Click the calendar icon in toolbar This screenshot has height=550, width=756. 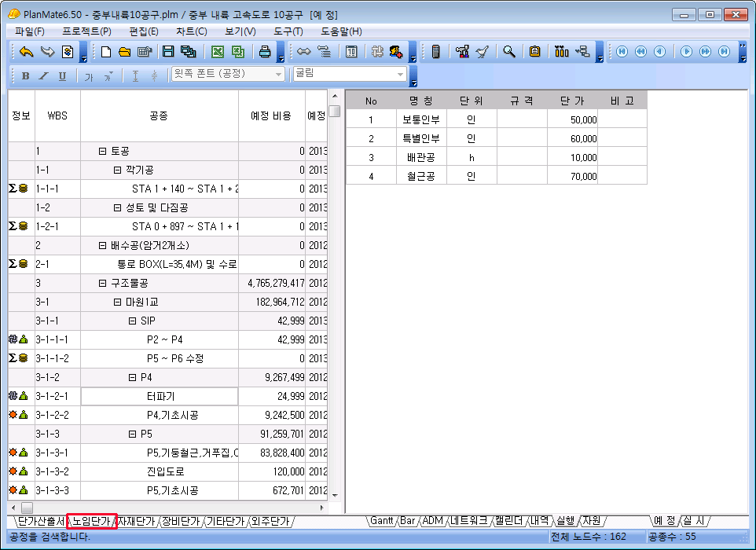(351, 52)
